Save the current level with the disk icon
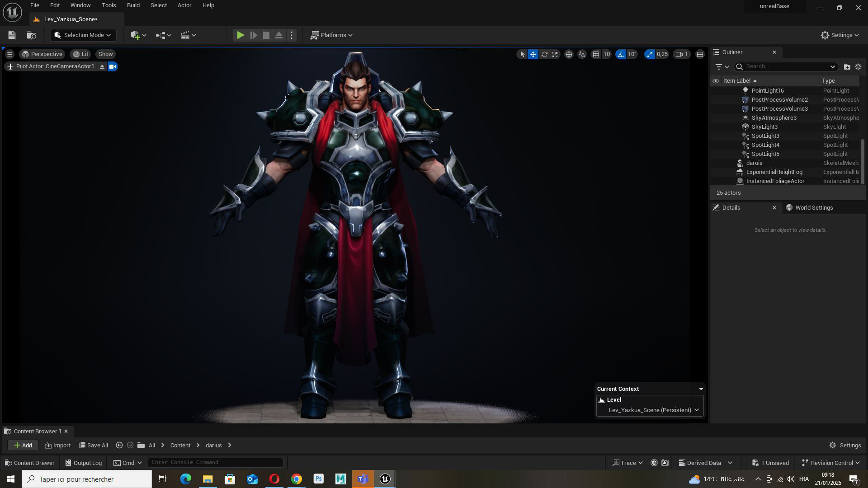Image resolution: width=868 pixels, height=488 pixels. coord(12,35)
